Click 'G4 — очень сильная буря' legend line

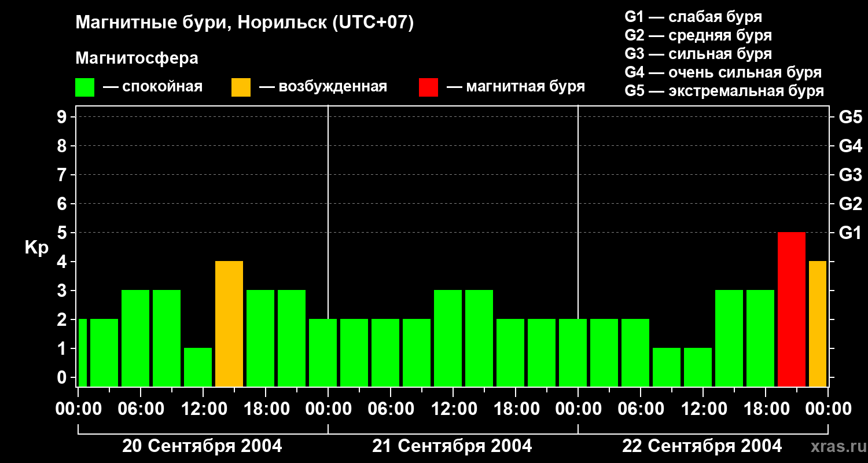(x=723, y=72)
